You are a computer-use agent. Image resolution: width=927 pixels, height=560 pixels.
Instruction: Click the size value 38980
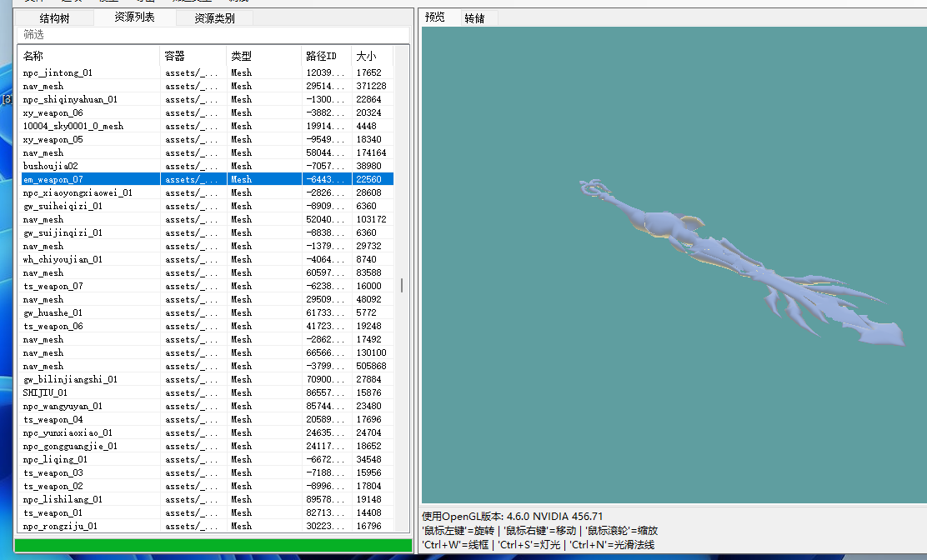369,166
